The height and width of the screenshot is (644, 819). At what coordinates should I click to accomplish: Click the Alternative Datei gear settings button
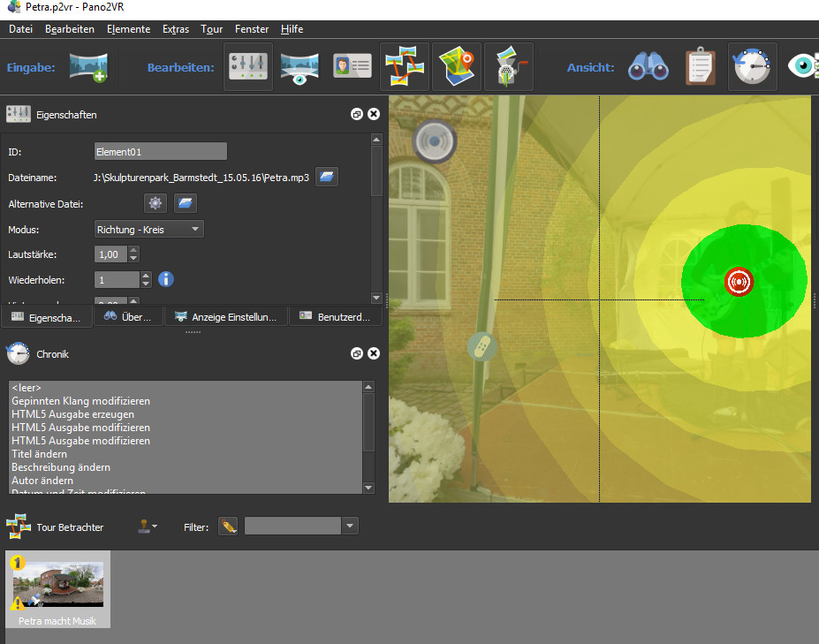[x=155, y=204]
